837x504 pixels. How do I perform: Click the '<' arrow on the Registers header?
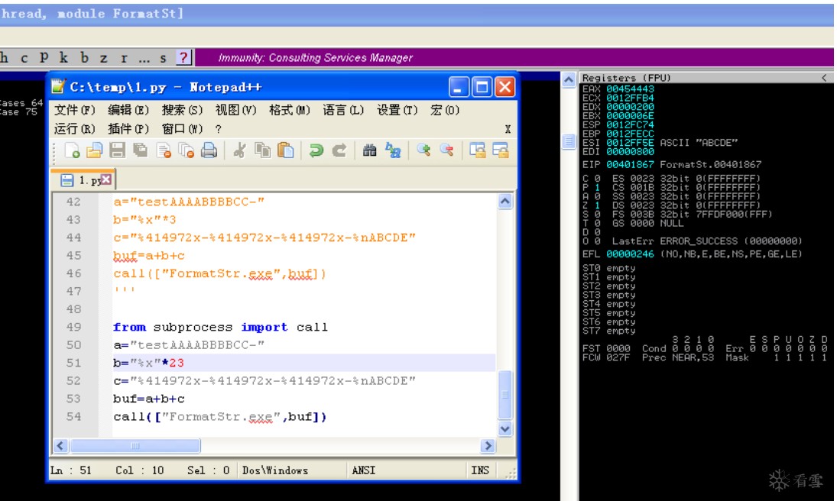click(825, 78)
